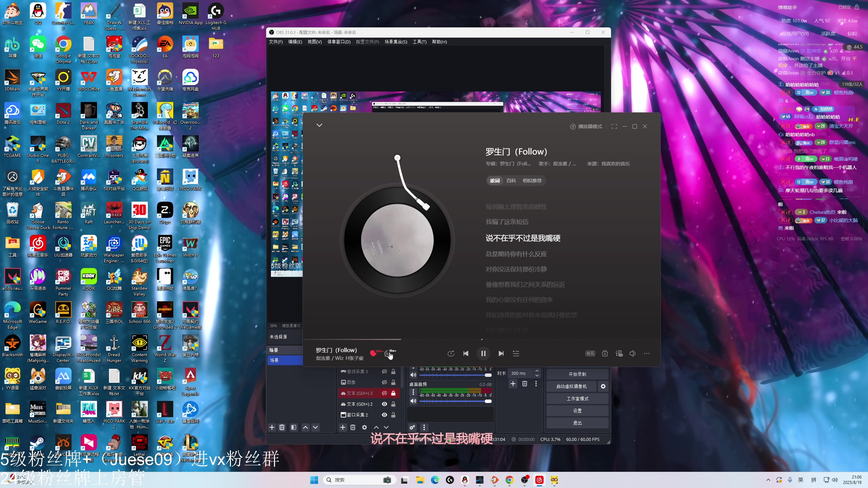Mute the 桌面音频 audio channel
The width and height of the screenshot is (868, 488).
[x=413, y=401]
